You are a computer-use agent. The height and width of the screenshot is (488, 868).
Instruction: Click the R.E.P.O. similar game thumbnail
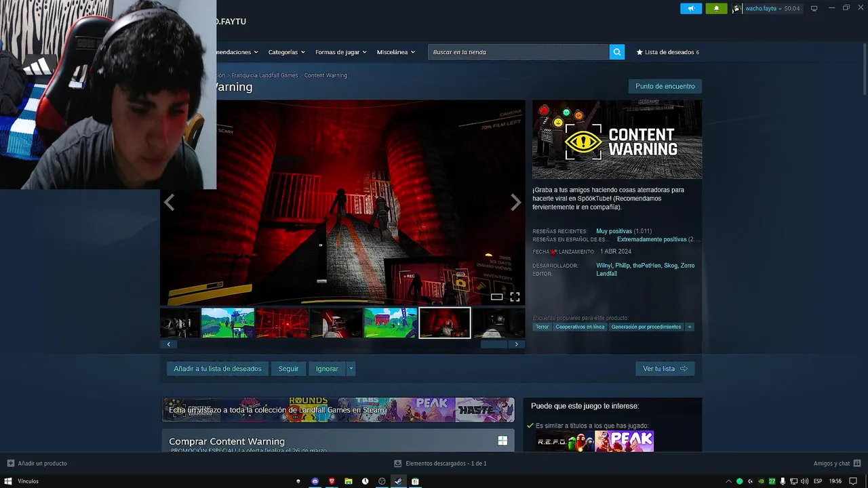(x=565, y=441)
